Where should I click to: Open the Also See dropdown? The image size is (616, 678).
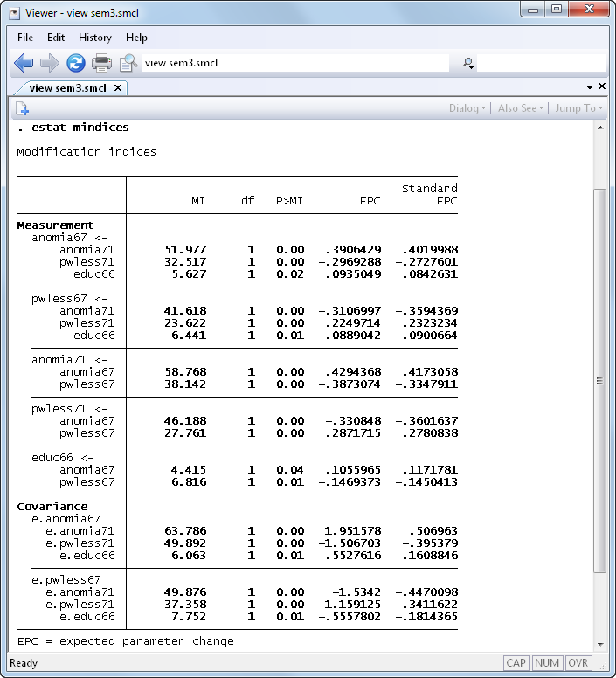pyautogui.click(x=521, y=108)
